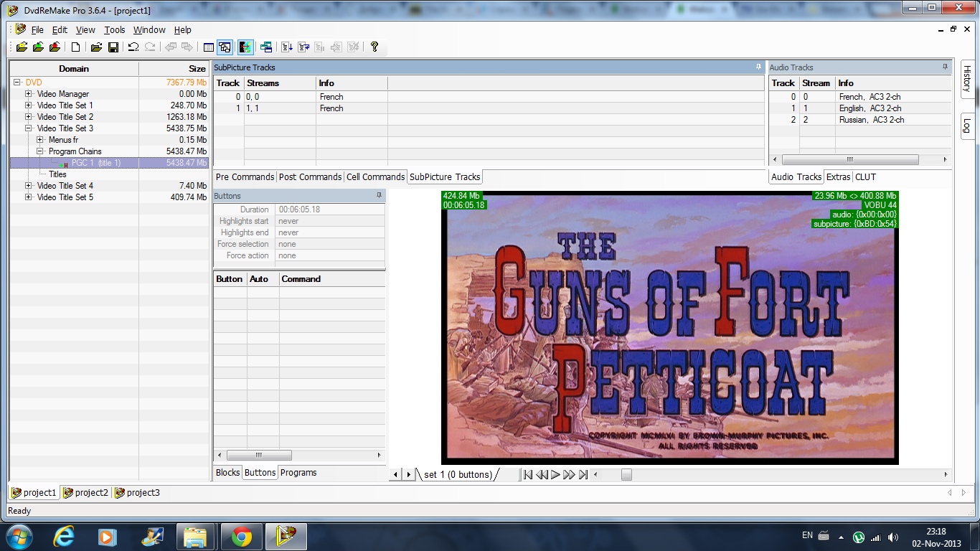Expand Video Title Set 2 node
980x551 pixels.
(29, 117)
